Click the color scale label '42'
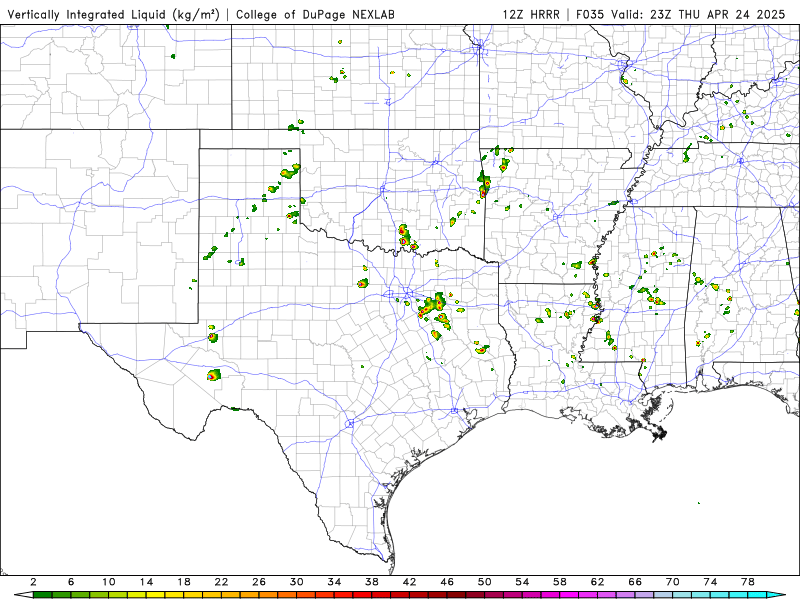 (409, 582)
